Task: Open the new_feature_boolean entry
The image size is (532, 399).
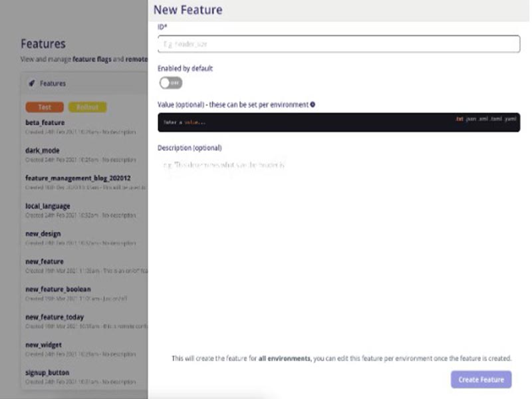Action: click(x=58, y=289)
